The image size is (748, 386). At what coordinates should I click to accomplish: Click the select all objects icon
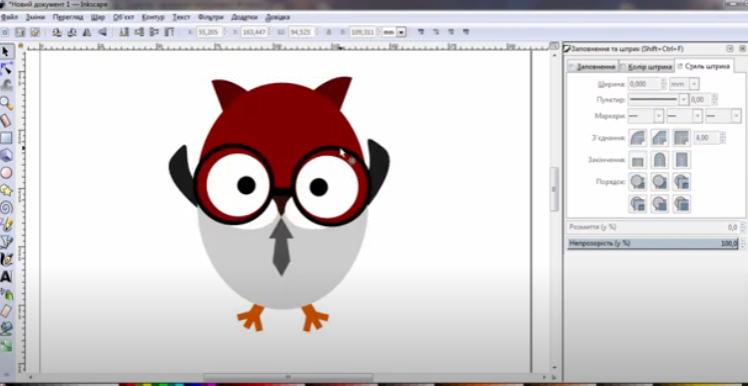coord(5,32)
